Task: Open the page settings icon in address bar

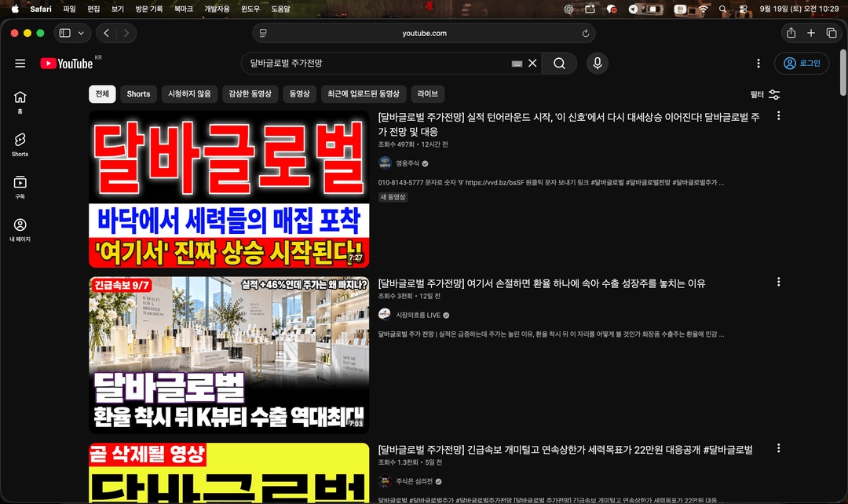Action: pyautogui.click(x=263, y=33)
